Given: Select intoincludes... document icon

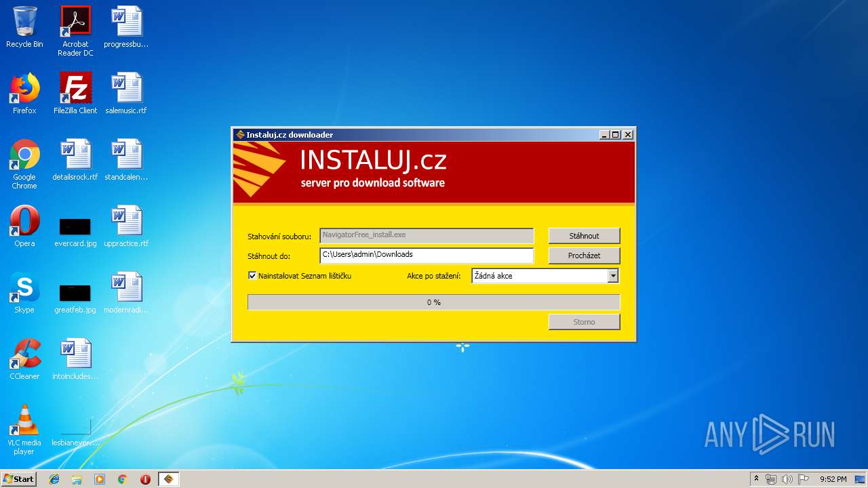Looking at the screenshot, I should 75,359.
